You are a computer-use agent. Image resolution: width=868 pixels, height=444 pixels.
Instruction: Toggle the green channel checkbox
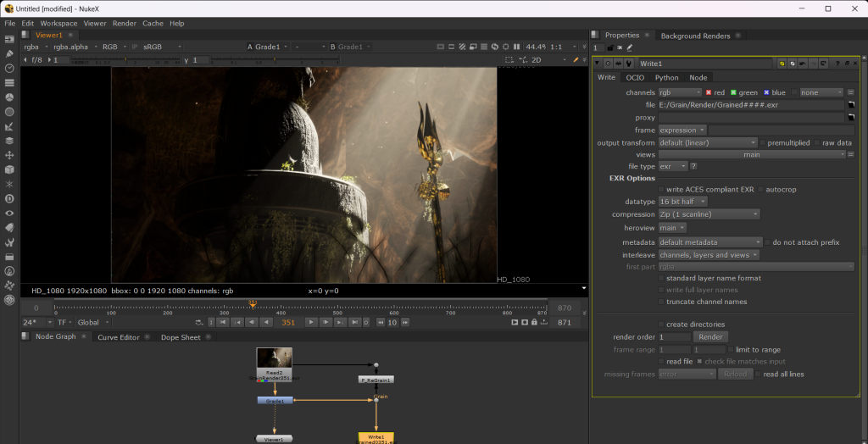point(733,92)
